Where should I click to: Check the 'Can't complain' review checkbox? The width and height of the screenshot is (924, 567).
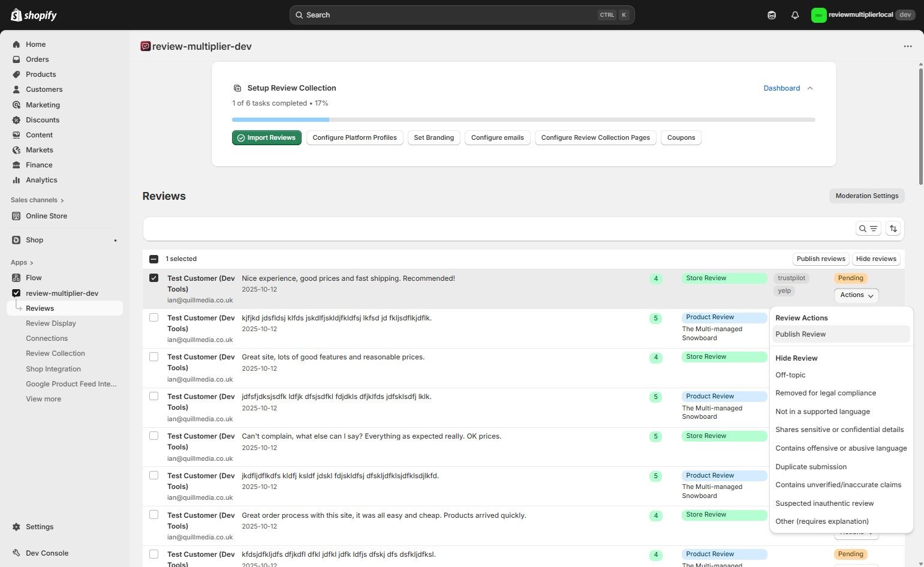pos(154,436)
